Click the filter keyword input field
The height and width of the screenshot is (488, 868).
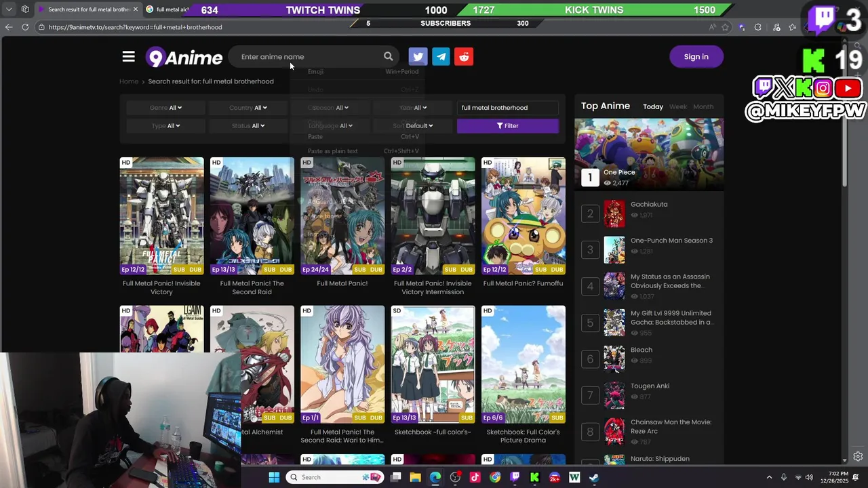(x=507, y=108)
